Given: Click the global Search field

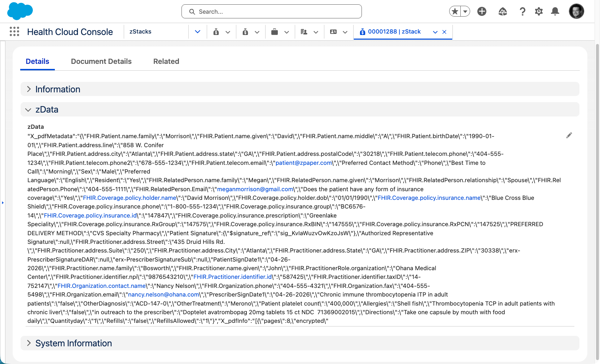Looking at the screenshot, I should coord(272,12).
